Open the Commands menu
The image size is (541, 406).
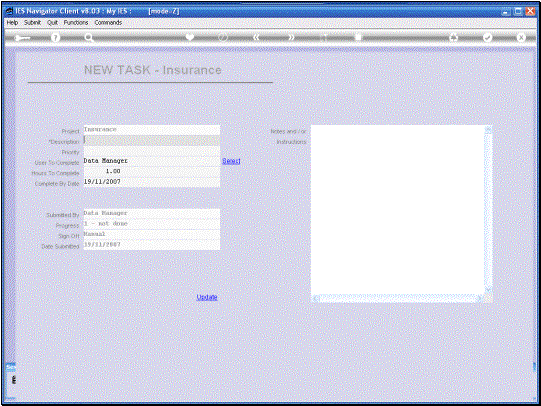click(x=108, y=22)
